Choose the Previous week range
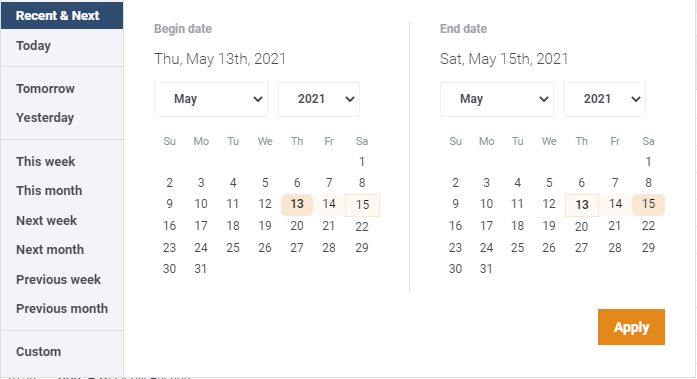The height and width of the screenshot is (379, 697). point(58,279)
